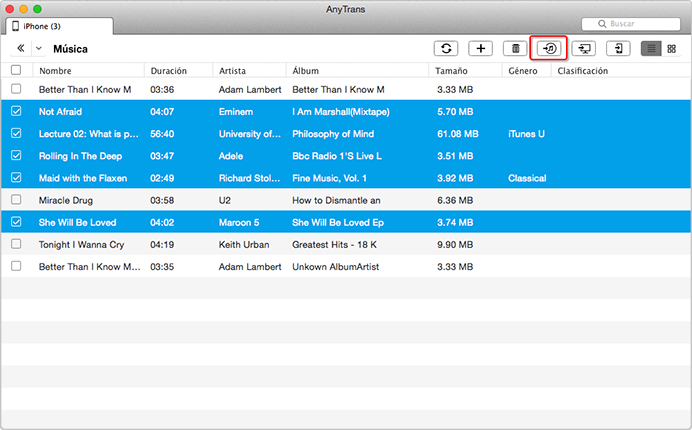The height and width of the screenshot is (430, 692).
Task: Click the Send to iTunes icon
Action: click(x=549, y=48)
